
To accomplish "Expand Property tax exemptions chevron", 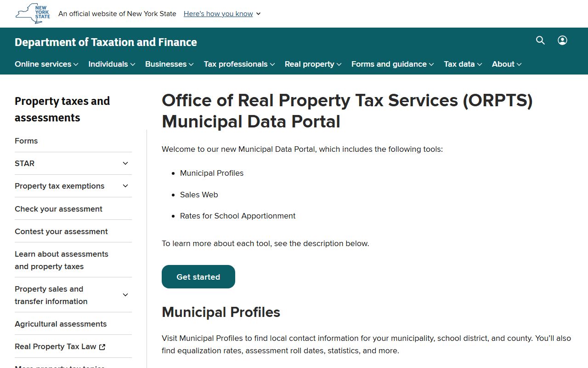I will (125, 186).
